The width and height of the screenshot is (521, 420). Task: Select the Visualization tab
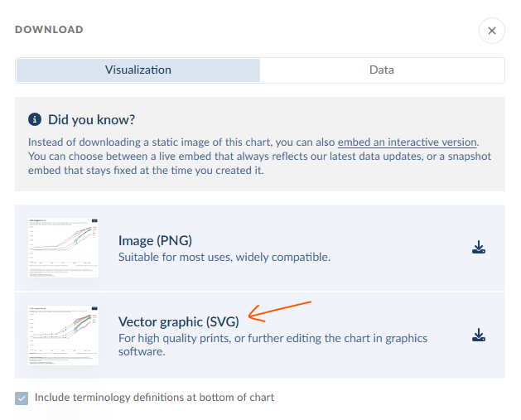click(x=138, y=70)
